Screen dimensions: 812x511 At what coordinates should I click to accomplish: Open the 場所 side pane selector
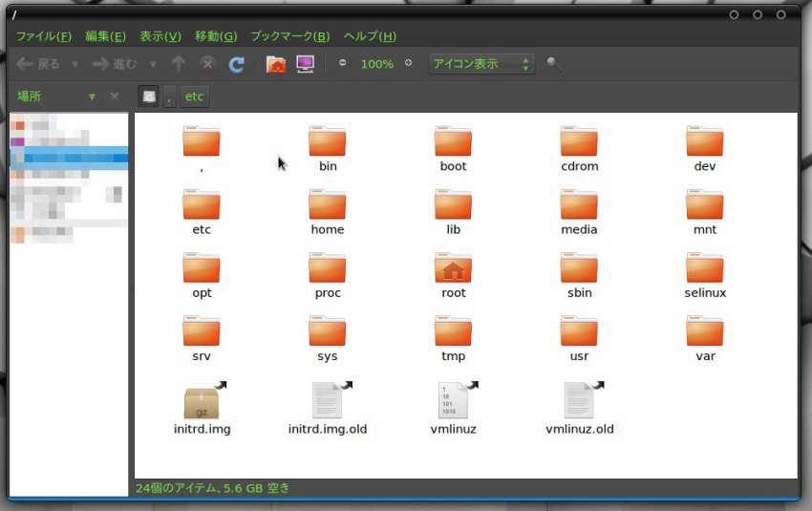point(56,96)
